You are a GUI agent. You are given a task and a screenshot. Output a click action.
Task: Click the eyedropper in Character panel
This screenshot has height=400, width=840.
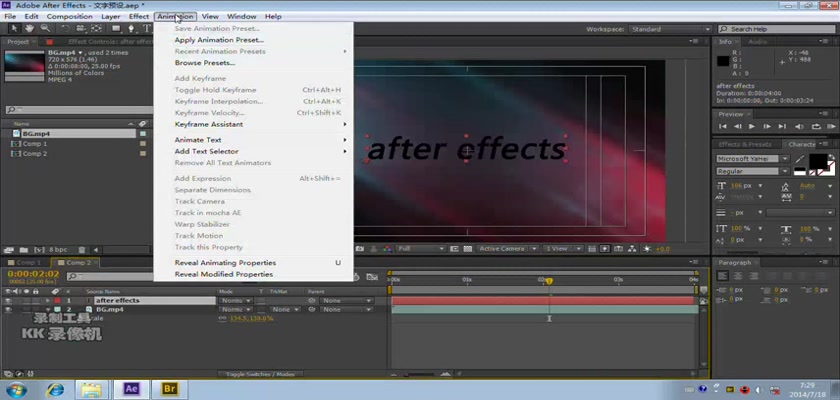pos(800,159)
